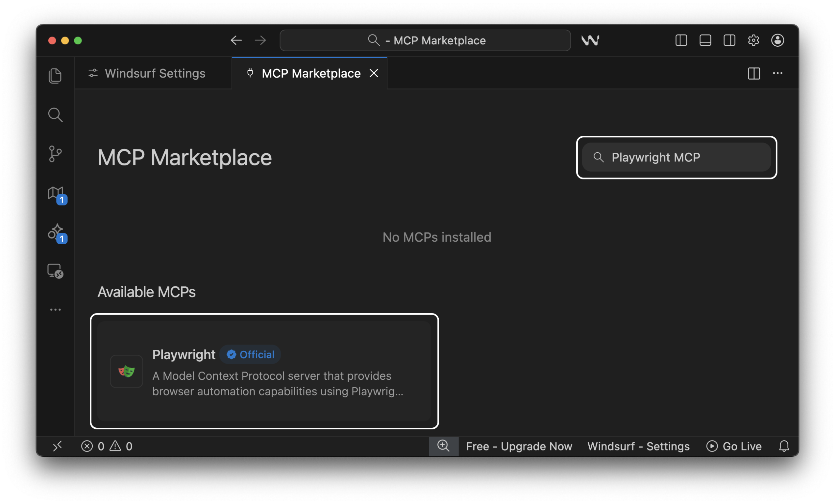Click the MCP extension icon with badge 1

pyautogui.click(x=55, y=193)
